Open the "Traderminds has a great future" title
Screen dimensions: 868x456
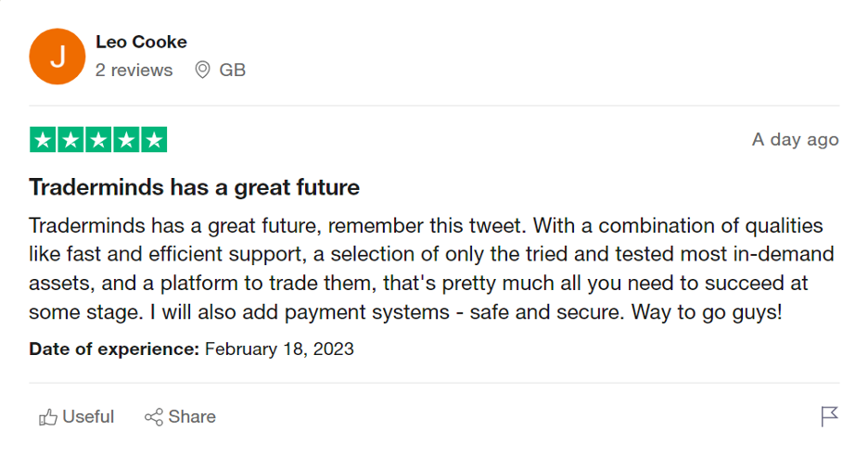click(194, 187)
